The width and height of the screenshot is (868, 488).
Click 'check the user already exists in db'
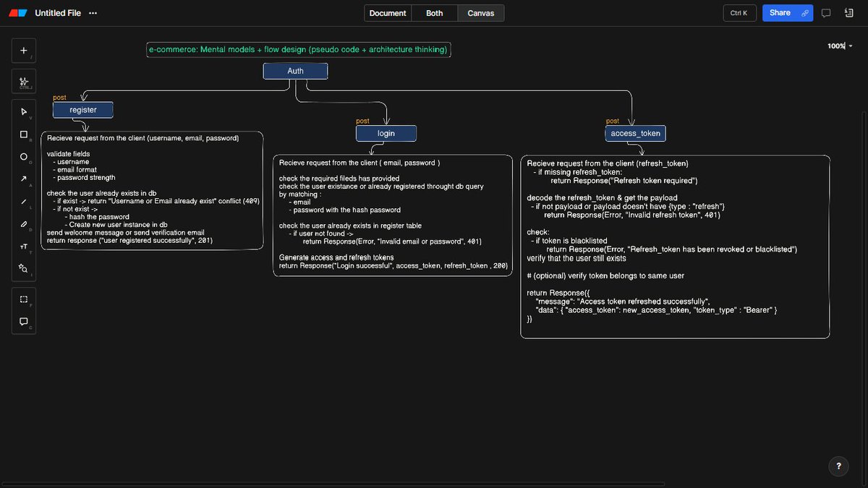tap(102, 193)
